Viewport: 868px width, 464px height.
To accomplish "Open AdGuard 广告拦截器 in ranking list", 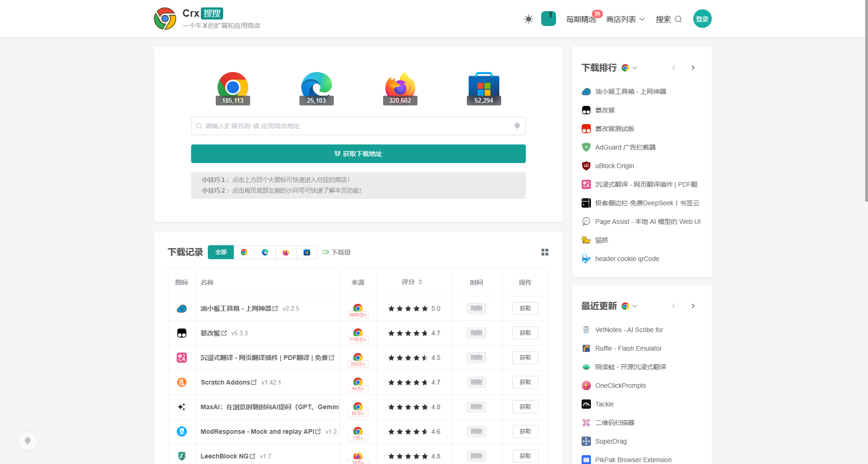I will click(625, 147).
